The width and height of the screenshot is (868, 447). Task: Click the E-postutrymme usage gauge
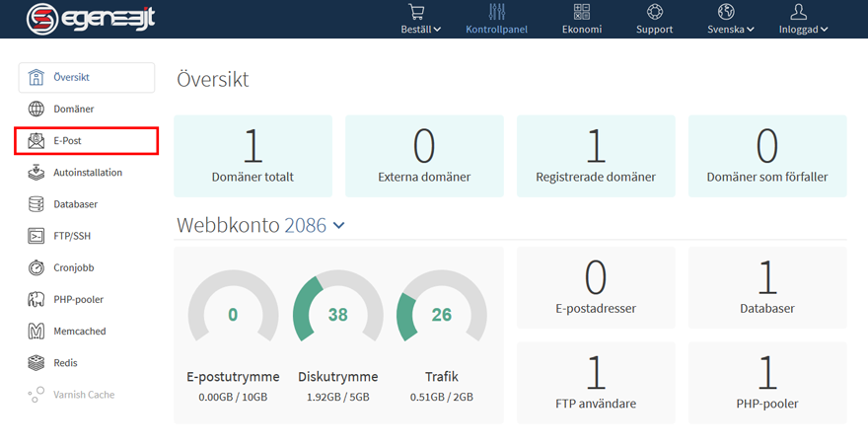pos(233,306)
